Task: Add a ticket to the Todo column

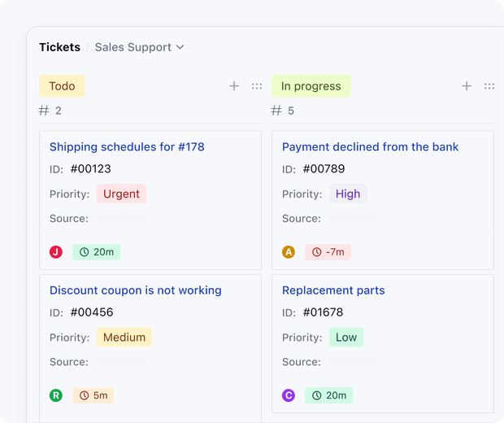Action: (x=234, y=86)
